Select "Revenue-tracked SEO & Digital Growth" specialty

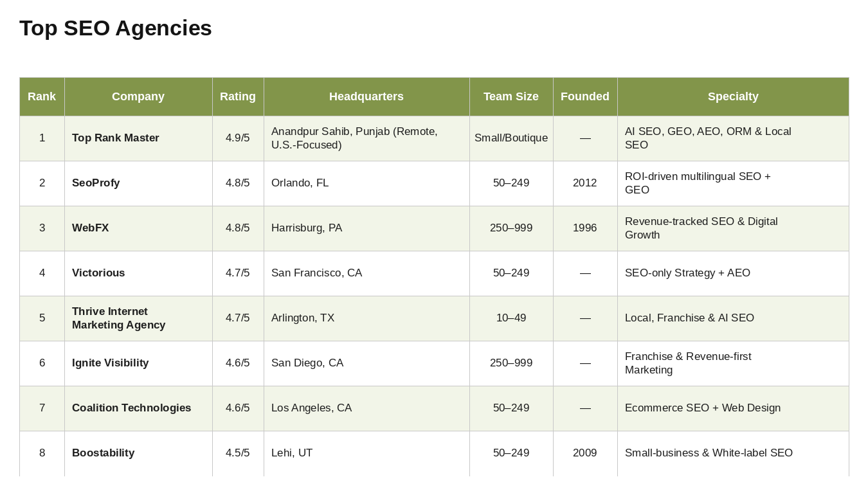coord(701,228)
